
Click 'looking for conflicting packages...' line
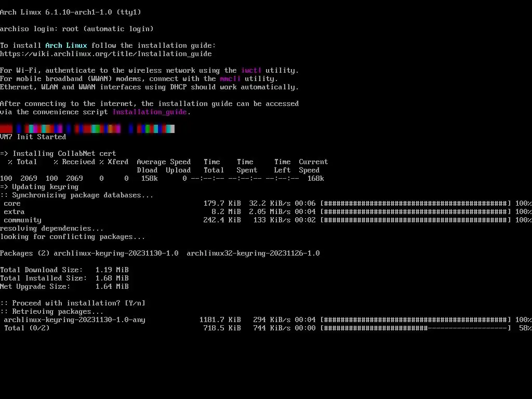pos(73,237)
